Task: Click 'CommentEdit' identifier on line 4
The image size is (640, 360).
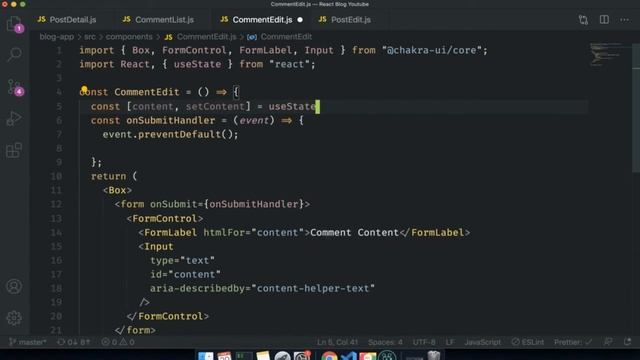Action: pyautogui.click(x=147, y=92)
